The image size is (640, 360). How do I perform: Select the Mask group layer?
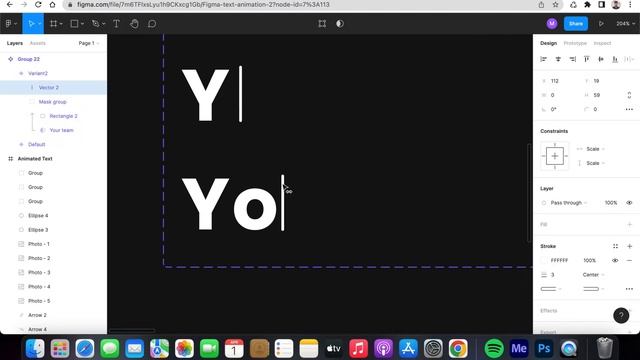53,102
